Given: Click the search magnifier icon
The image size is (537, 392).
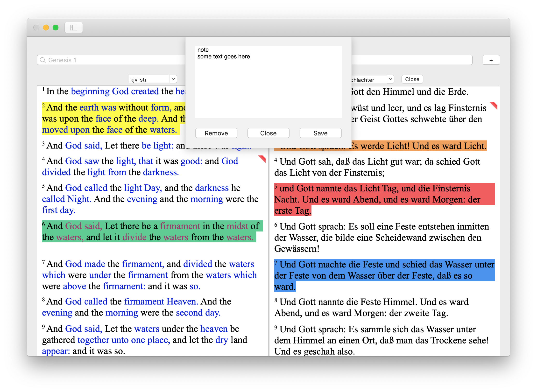Looking at the screenshot, I should [43, 60].
